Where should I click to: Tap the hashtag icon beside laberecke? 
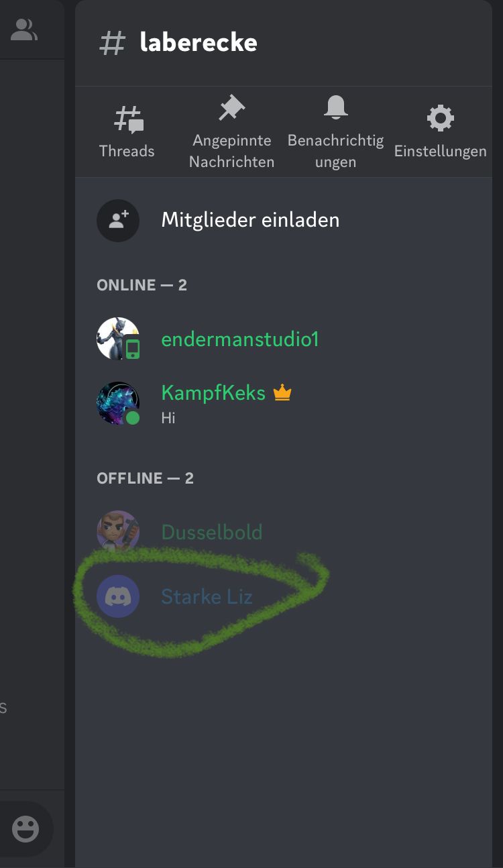point(113,43)
